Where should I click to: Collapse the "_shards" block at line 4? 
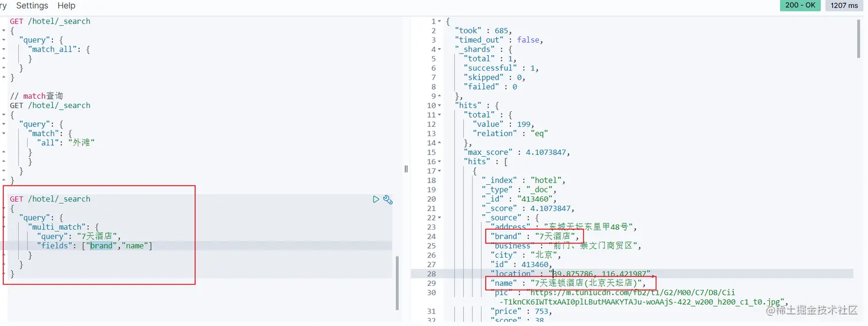[440, 49]
